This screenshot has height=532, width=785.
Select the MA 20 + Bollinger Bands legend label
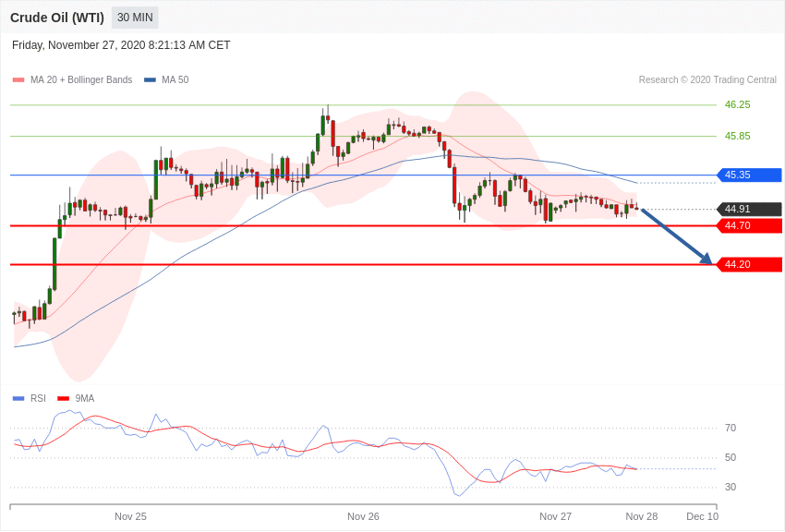click(x=81, y=80)
